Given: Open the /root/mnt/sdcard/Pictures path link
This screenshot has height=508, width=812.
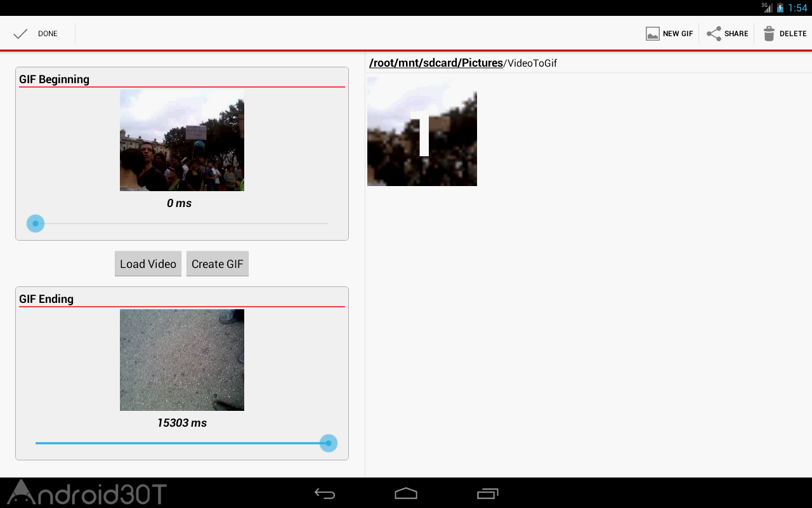Looking at the screenshot, I should (x=436, y=63).
